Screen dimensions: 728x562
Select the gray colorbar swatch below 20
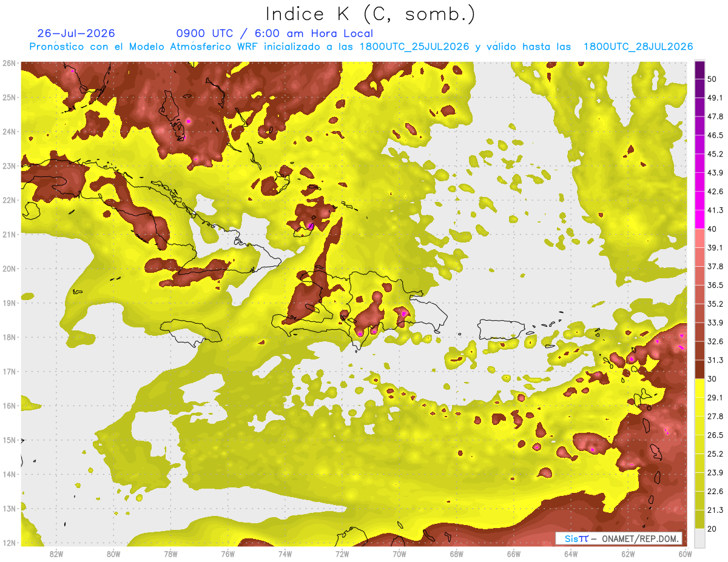[x=699, y=538]
